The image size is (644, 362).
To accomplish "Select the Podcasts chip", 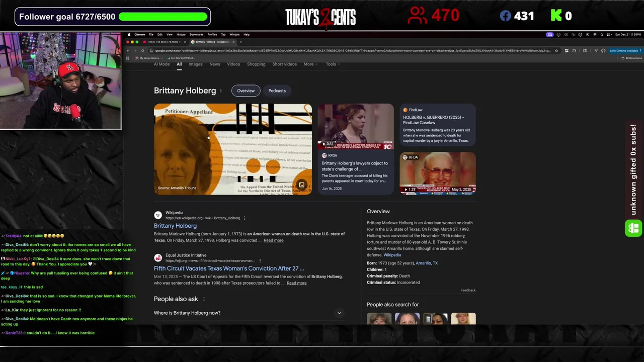I will tap(277, 91).
